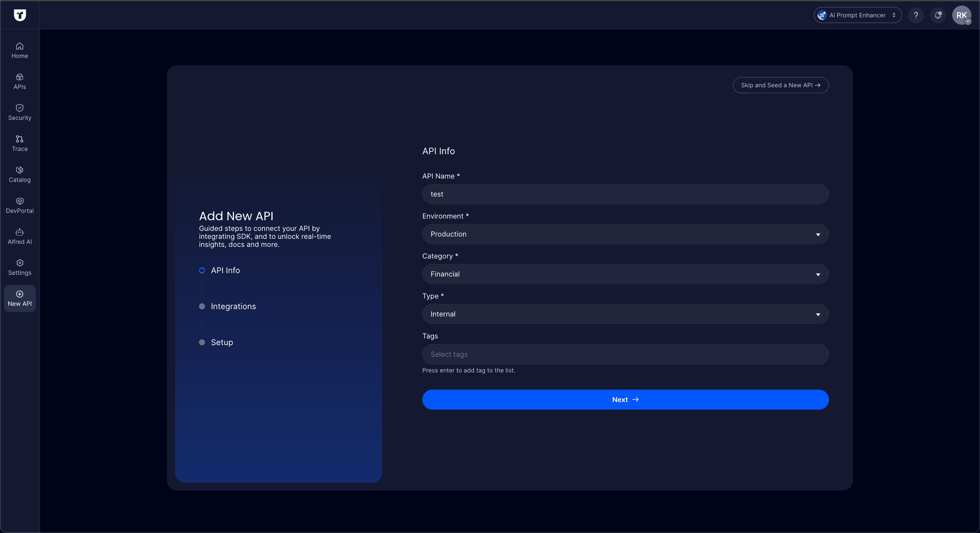Open the Security section
Image resolution: width=980 pixels, height=533 pixels.
tap(19, 112)
